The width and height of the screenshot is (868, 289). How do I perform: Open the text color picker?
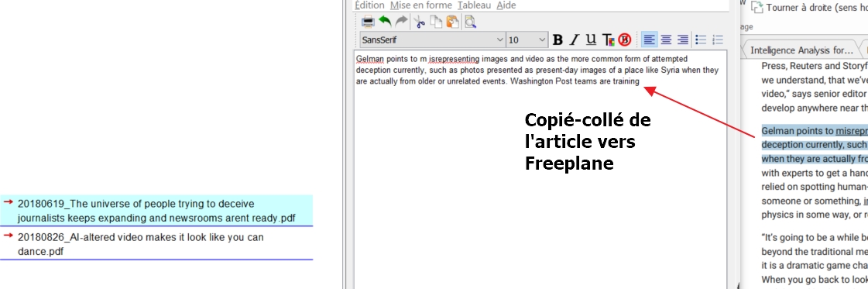click(x=609, y=40)
